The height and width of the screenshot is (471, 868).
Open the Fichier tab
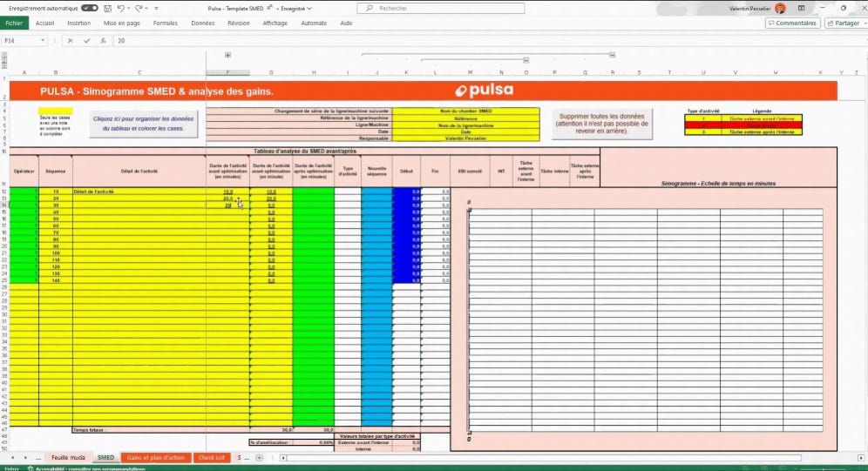pyautogui.click(x=15, y=24)
